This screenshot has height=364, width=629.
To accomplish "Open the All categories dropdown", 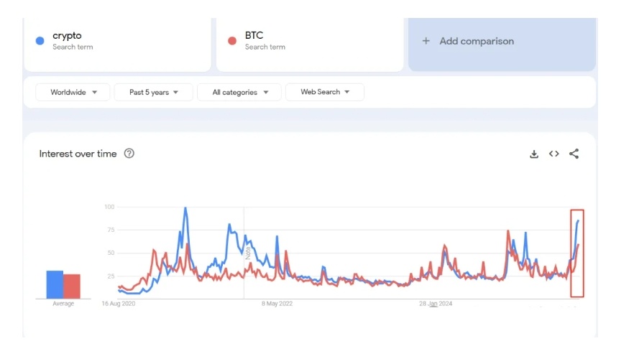I will click(241, 92).
